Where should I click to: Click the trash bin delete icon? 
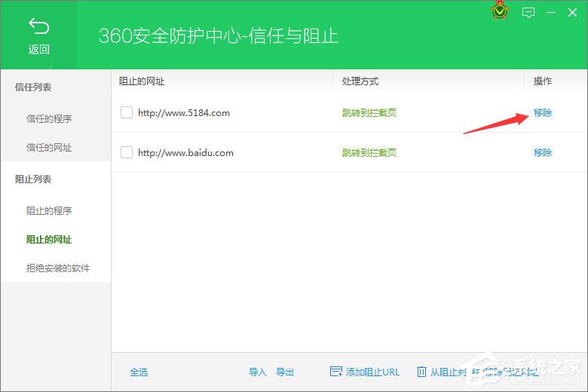pyautogui.click(x=421, y=372)
